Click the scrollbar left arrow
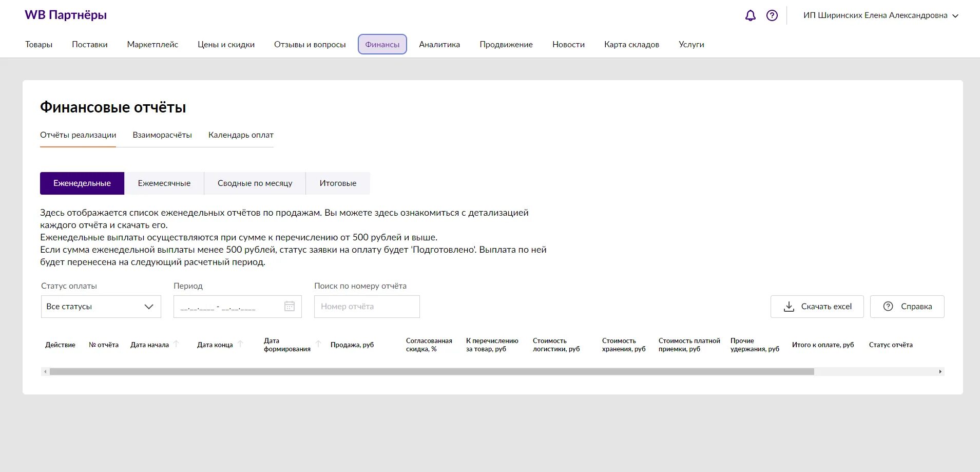This screenshot has width=980, height=472. [45, 371]
